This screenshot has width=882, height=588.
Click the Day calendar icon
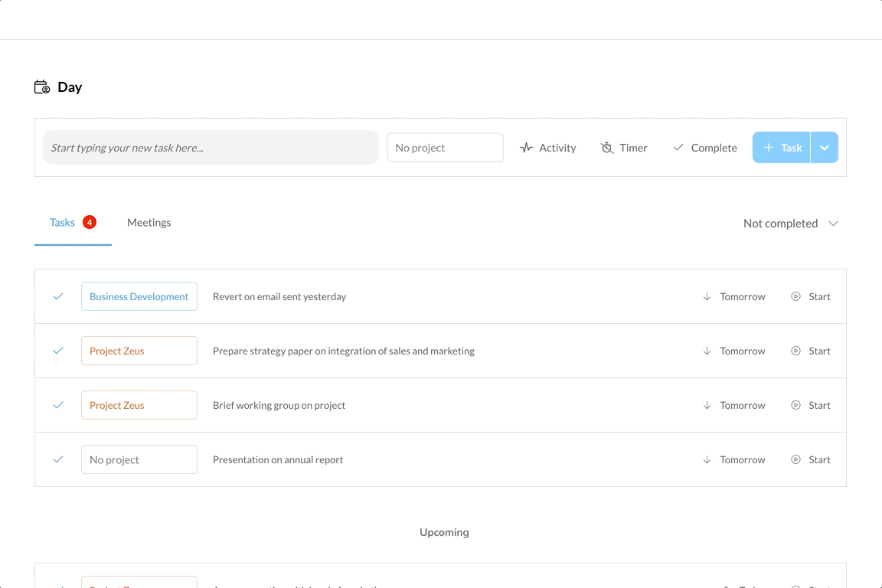(x=42, y=87)
